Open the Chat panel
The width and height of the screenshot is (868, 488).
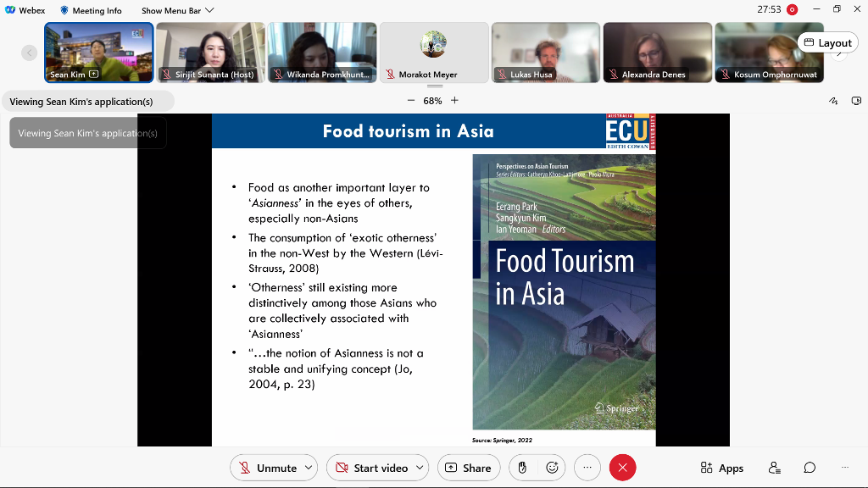810,468
